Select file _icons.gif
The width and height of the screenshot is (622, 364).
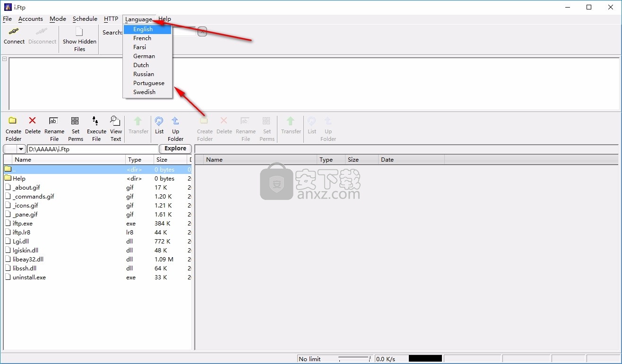click(x=97, y=206)
